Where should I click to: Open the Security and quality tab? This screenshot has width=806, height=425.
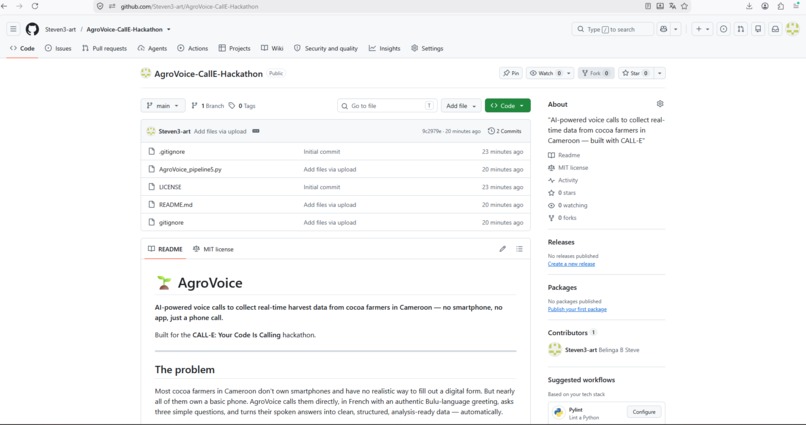pos(326,48)
